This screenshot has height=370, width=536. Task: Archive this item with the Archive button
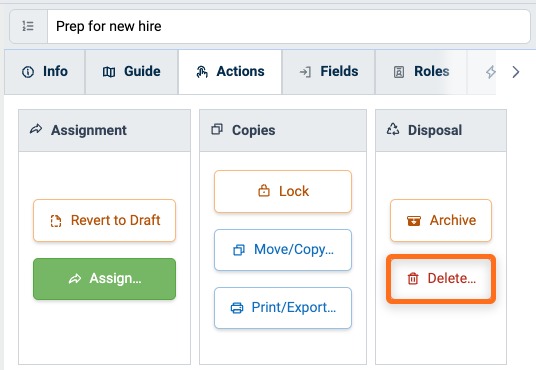[441, 221]
